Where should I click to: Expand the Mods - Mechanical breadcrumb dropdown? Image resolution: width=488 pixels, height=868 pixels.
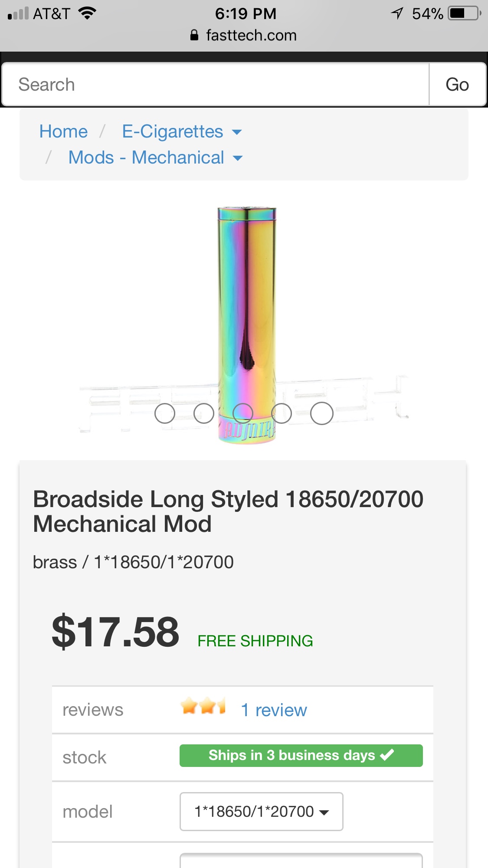[238, 158]
